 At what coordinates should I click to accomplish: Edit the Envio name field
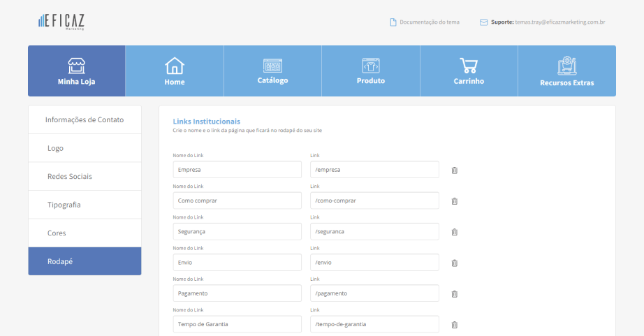pyautogui.click(x=237, y=263)
